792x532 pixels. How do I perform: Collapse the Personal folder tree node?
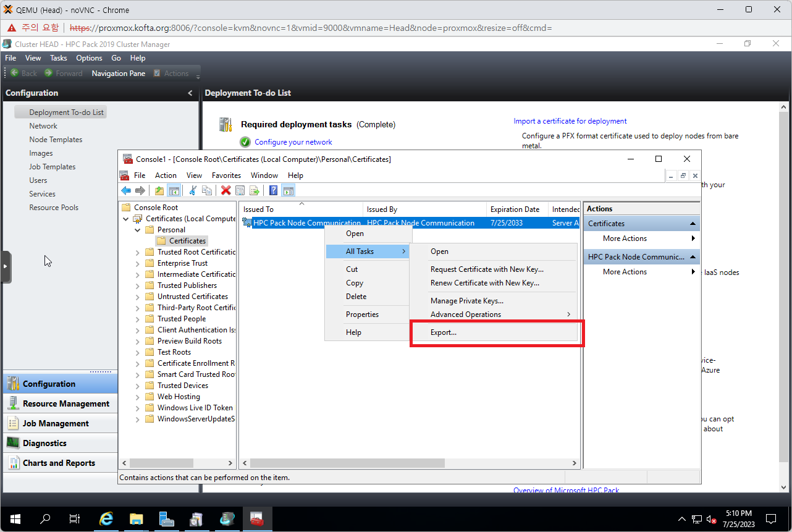(x=138, y=230)
